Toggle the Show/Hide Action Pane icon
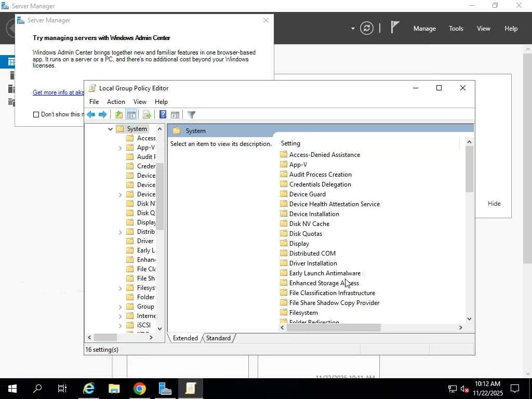 (175, 115)
